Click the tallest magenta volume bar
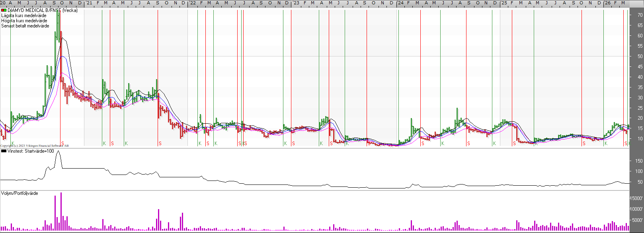Screen dimensions: 644x233 tap(61, 212)
